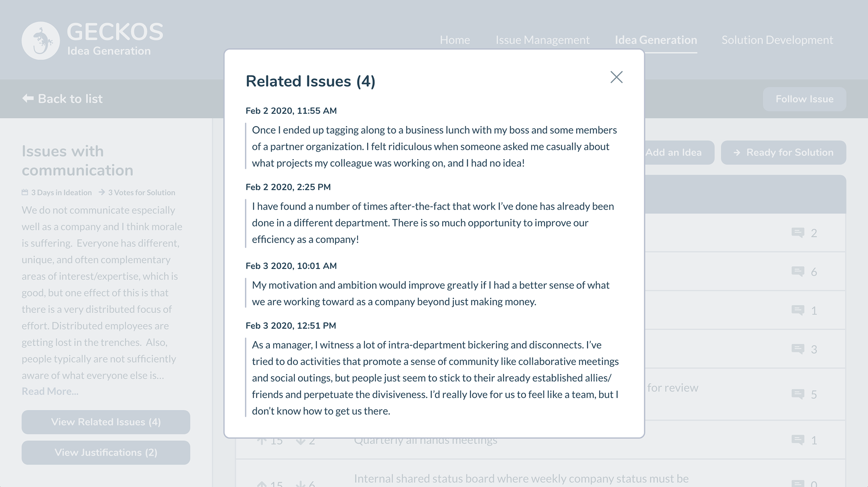Click the Ready for Solution button
868x487 pixels.
pos(783,153)
